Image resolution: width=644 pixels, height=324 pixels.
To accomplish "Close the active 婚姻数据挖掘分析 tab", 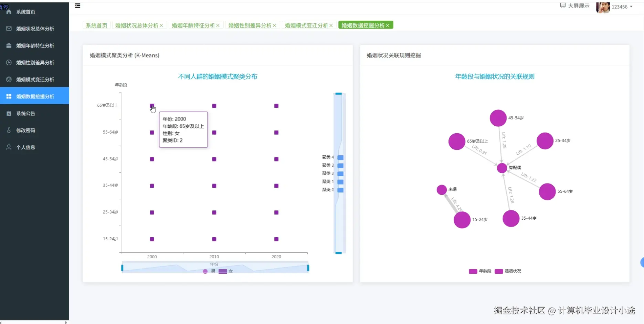I will click(x=388, y=25).
